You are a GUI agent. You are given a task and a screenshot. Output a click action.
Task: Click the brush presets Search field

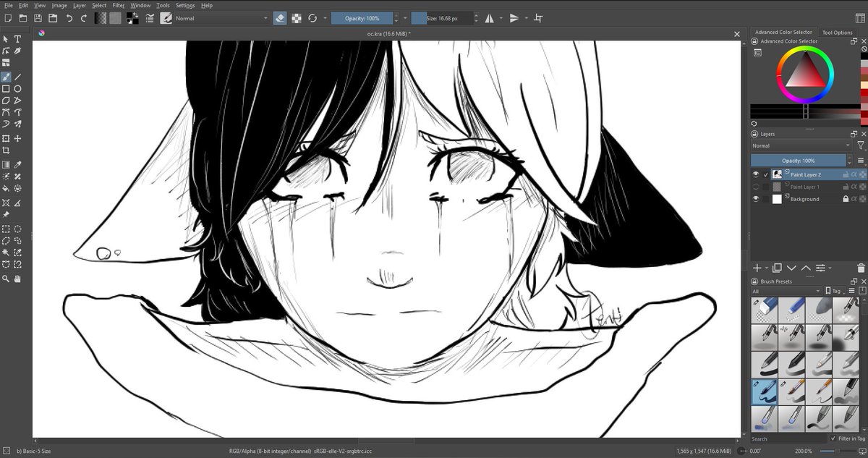pyautogui.click(x=788, y=438)
